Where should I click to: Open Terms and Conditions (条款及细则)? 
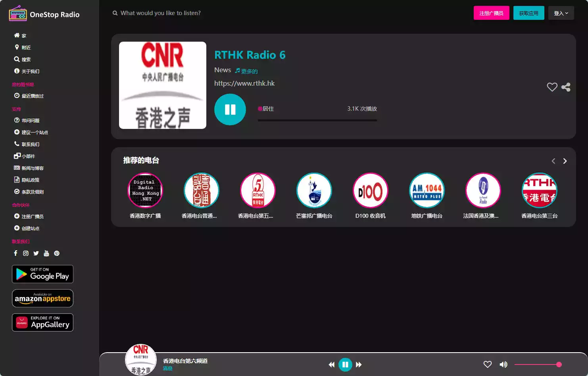tap(29, 192)
